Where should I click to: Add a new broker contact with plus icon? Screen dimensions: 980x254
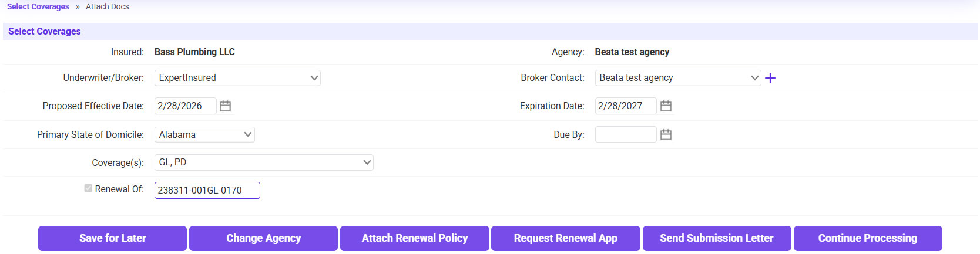point(770,78)
